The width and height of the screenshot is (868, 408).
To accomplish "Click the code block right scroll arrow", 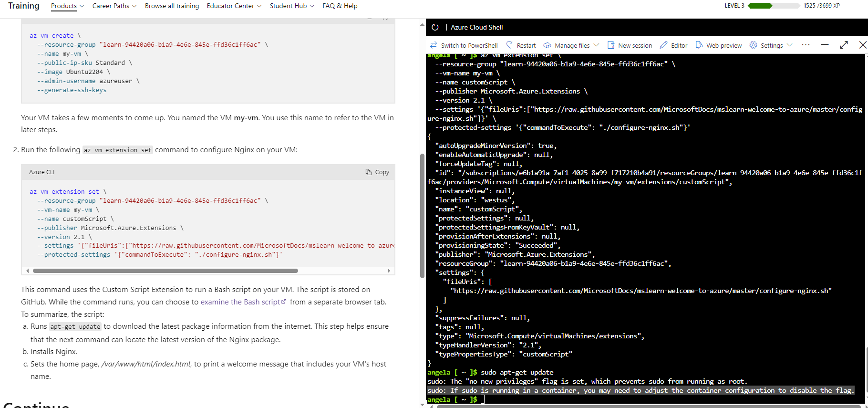I will click(389, 271).
